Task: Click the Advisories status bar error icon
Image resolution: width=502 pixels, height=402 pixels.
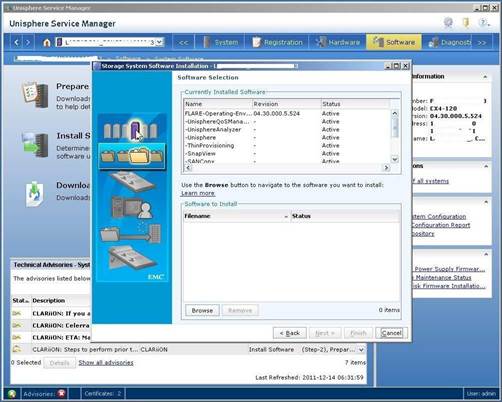Action: [61, 394]
